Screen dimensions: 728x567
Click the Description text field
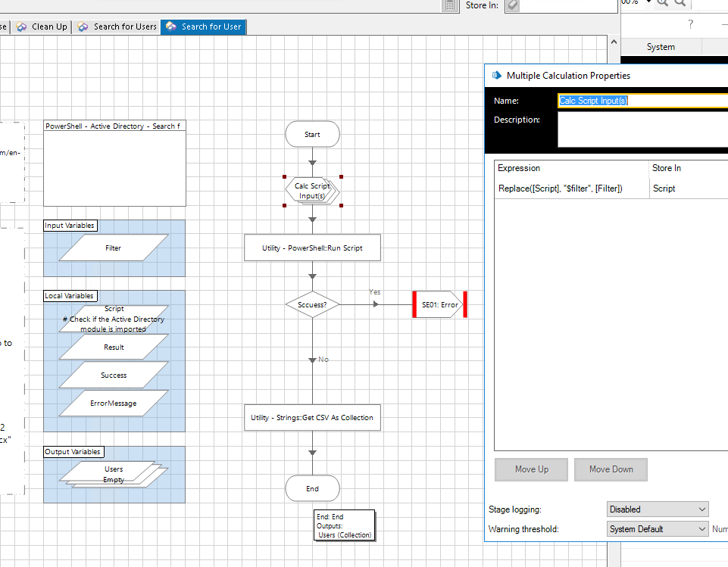click(x=642, y=130)
